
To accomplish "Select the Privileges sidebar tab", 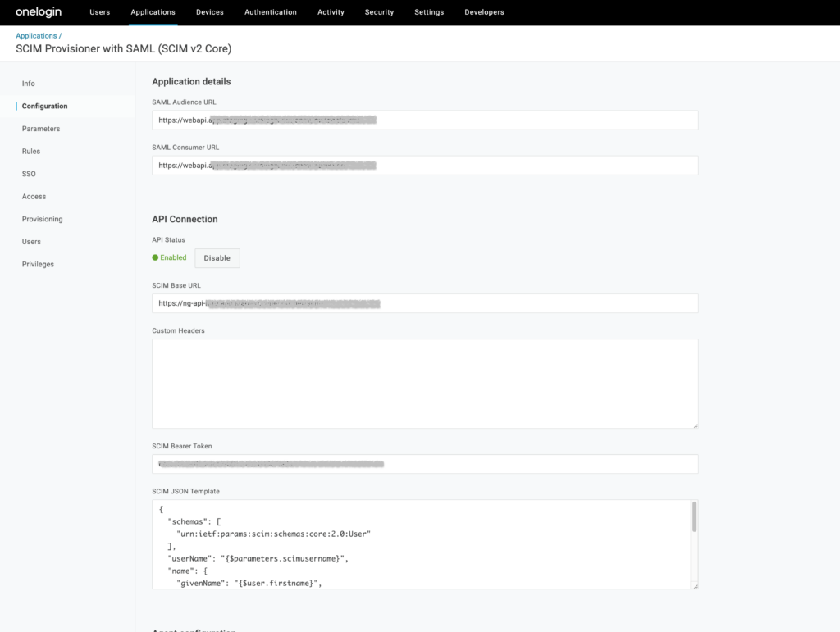I will coord(38,265).
